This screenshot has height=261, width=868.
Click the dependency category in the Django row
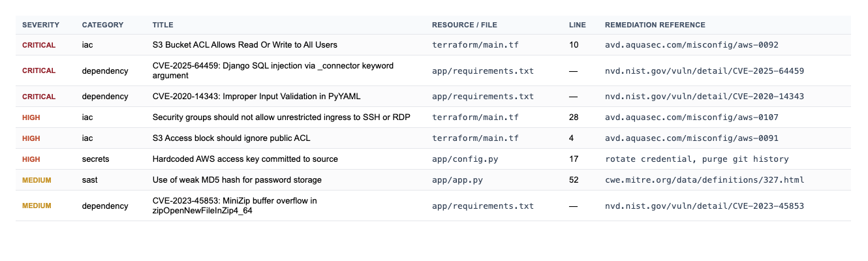104,70
